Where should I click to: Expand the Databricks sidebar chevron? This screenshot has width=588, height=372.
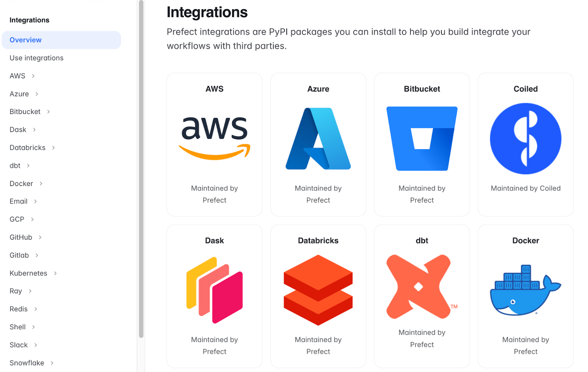point(54,148)
